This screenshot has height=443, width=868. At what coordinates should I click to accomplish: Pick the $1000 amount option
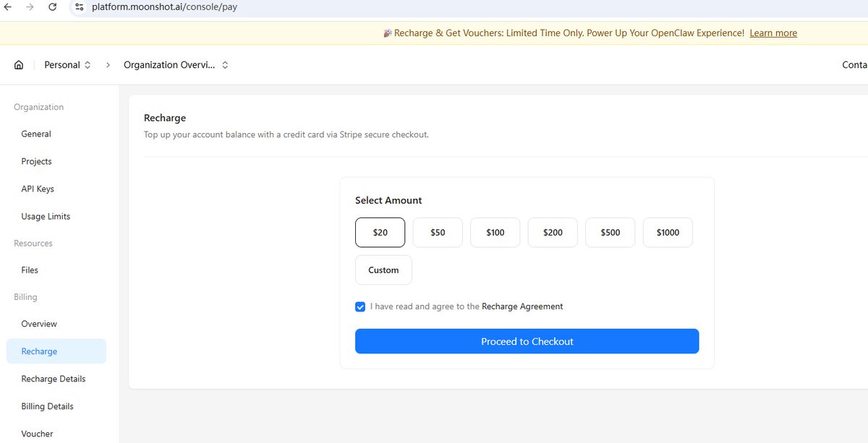(668, 233)
